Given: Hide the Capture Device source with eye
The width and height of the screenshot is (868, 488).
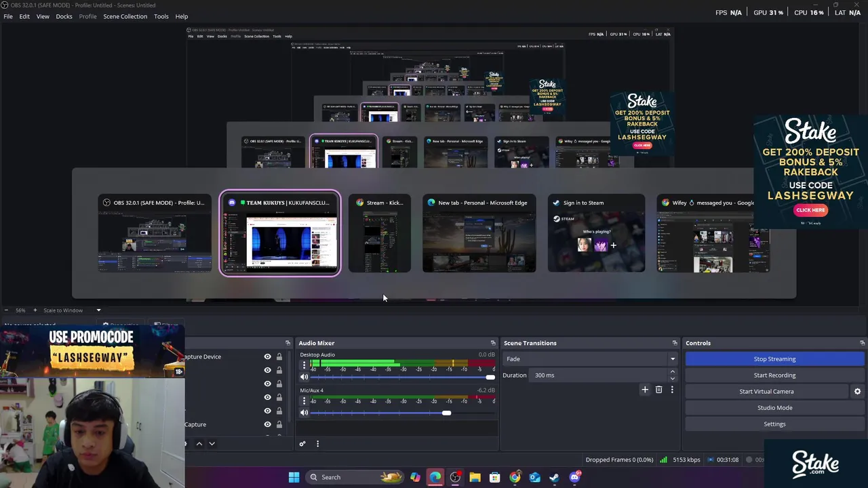Looking at the screenshot, I should [x=267, y=357].
